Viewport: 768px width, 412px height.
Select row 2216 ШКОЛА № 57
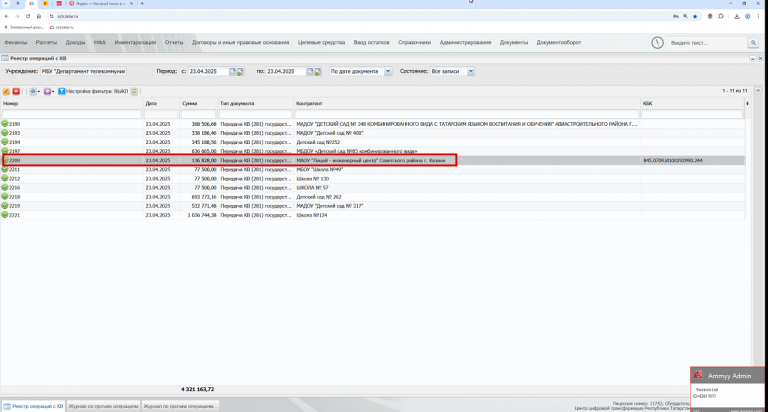coord(373,188)
